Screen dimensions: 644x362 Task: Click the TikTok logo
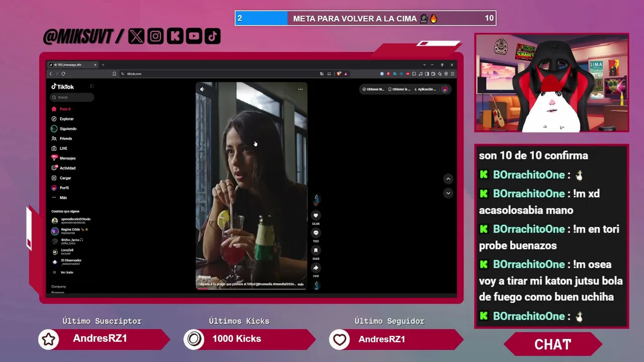point(62,86)
